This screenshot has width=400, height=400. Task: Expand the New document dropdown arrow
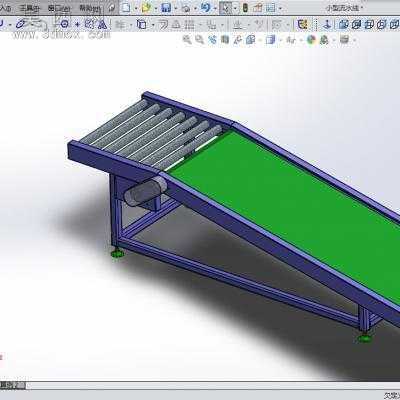[135, 8]
